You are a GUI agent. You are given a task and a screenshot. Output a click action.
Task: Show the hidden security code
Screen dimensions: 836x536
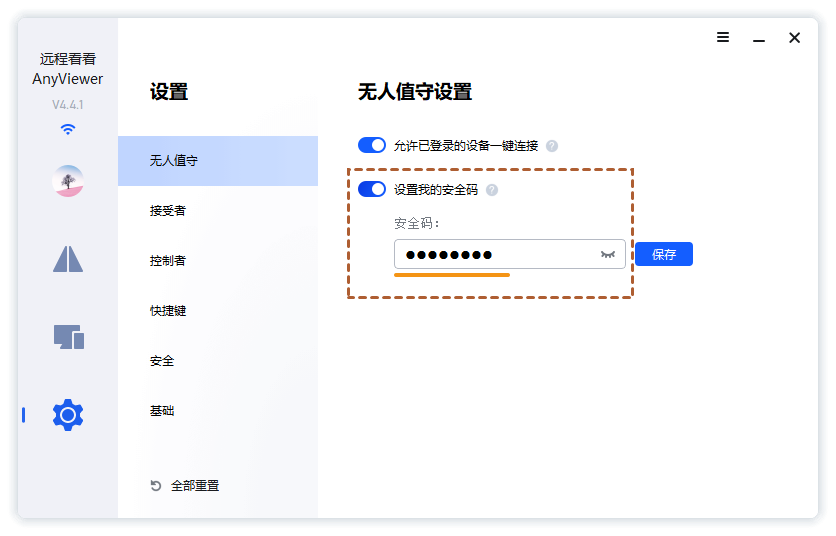point(607,255)
